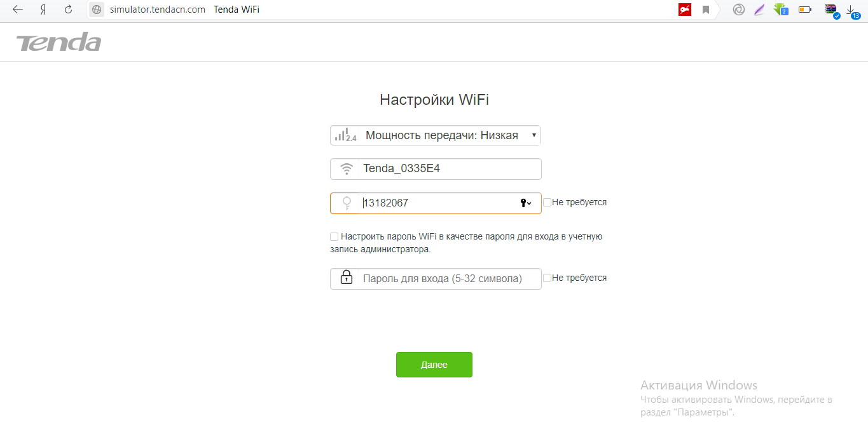The image size is (868, 439).
Task: Open the gray swirl extension icon
Action: (x=739, y=10)
